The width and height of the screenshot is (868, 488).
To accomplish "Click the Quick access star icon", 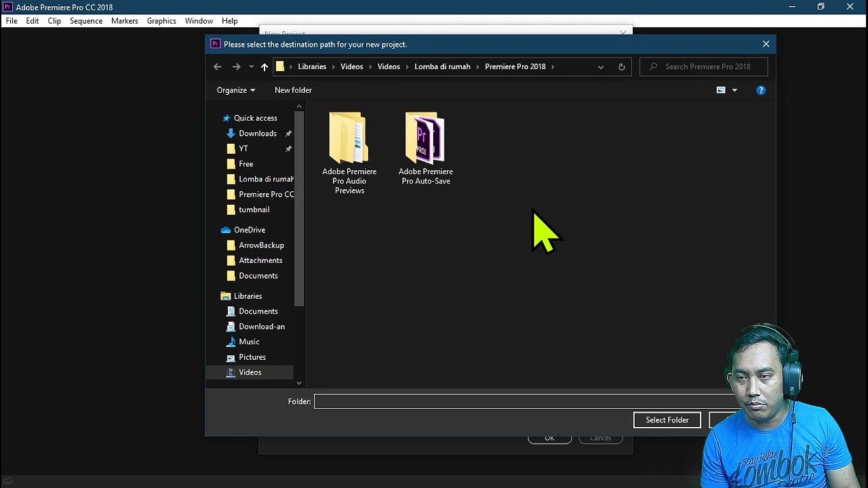I will tap(226, 118).
